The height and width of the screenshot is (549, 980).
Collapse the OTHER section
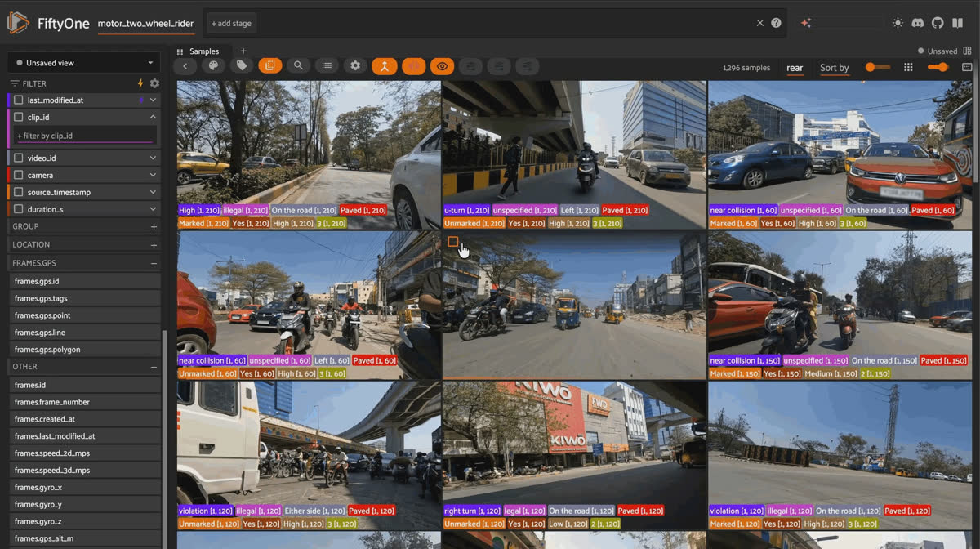[x=154, y=367]
